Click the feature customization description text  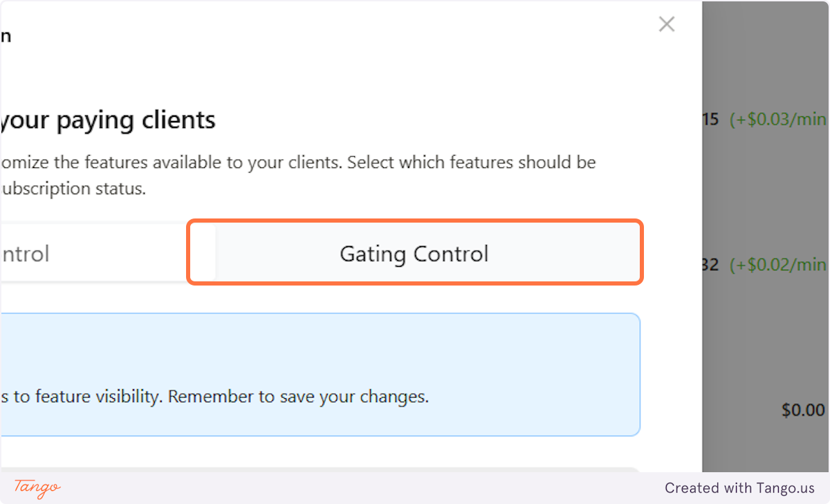[297, 162]
